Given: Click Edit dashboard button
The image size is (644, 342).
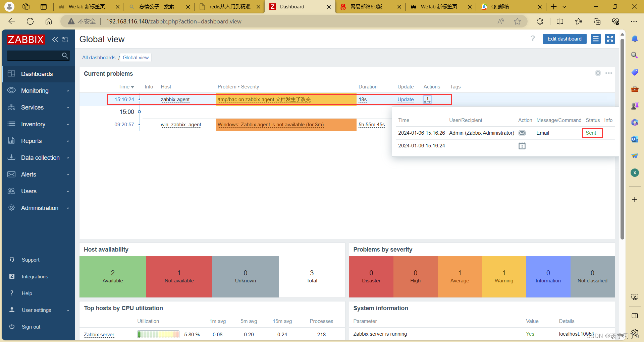Looking at the screenshot, I should (564, 39).
